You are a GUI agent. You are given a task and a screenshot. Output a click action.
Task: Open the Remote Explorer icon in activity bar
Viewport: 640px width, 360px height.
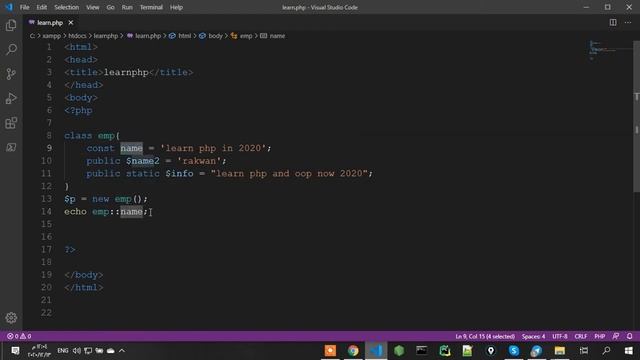[11, 147]
